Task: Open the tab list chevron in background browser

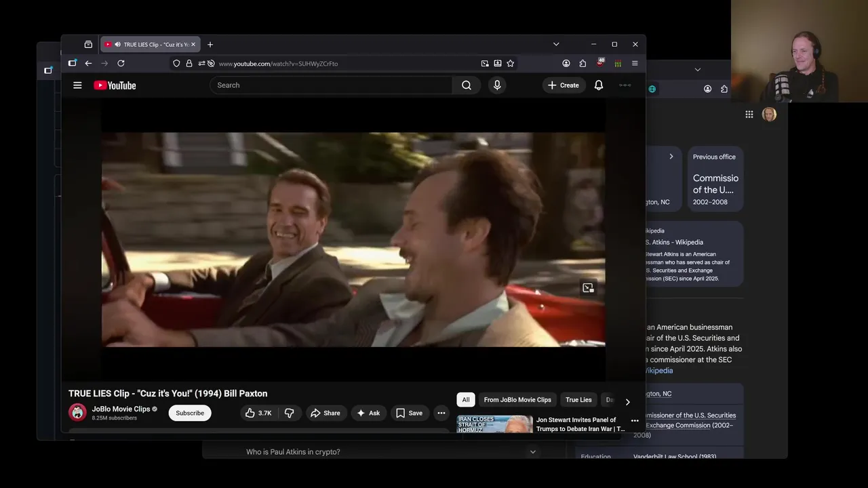Action: tap(697, 69)
